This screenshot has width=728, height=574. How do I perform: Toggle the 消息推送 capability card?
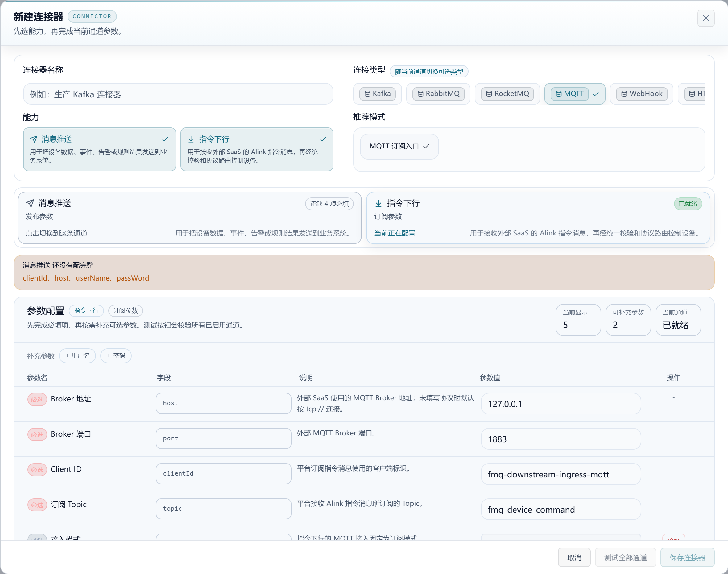(99, 149)
